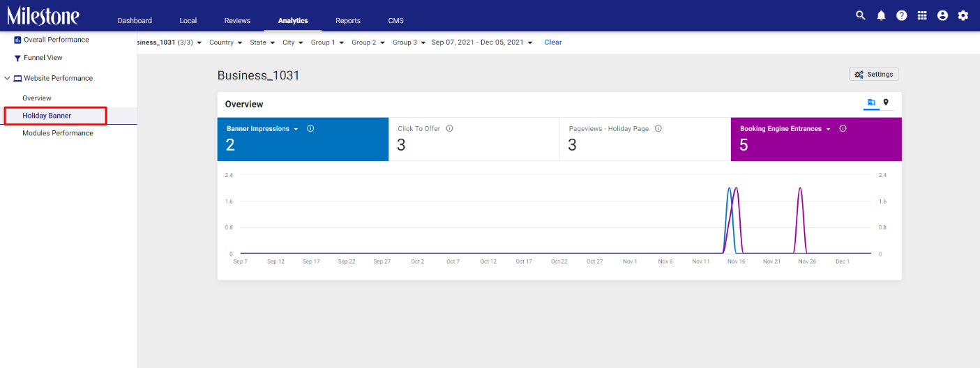Open the user account icon

[x=942, y=15]
